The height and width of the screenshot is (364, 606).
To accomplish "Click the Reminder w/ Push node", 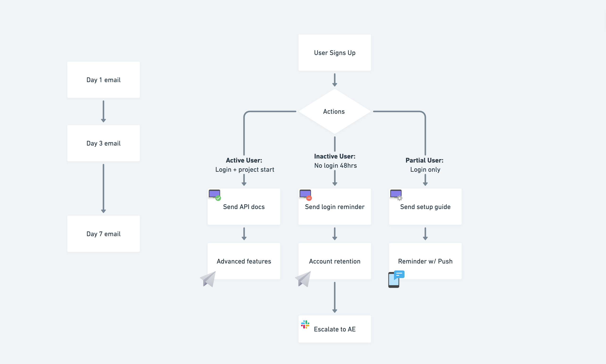I will [x=425, y=261].
